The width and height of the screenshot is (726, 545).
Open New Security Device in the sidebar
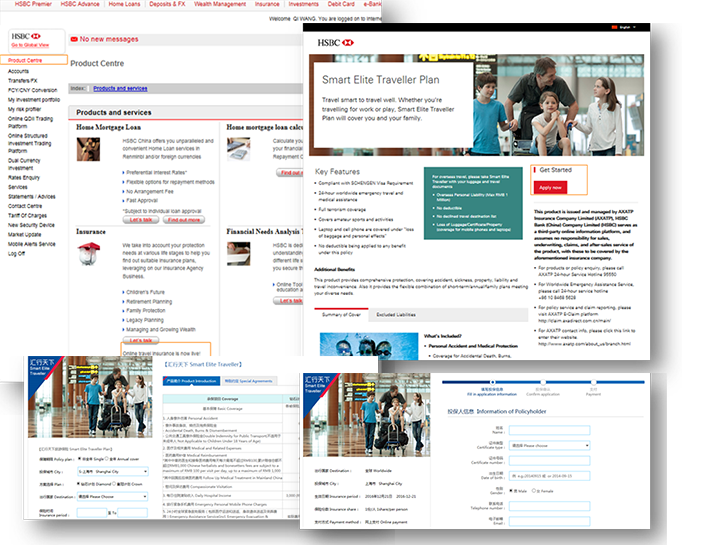31,225
